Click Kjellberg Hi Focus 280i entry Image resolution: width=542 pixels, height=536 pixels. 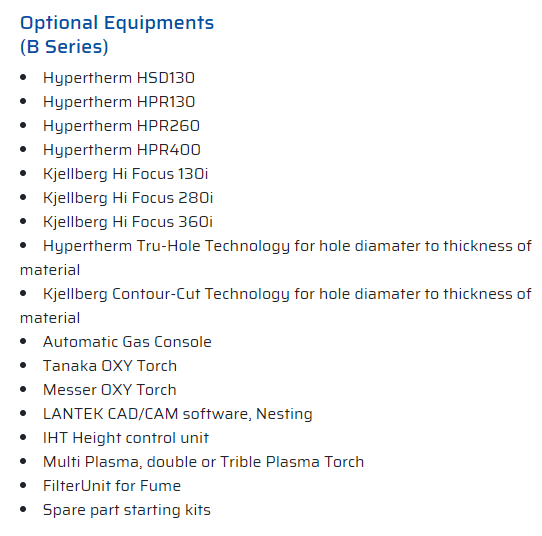coord(128,198)
